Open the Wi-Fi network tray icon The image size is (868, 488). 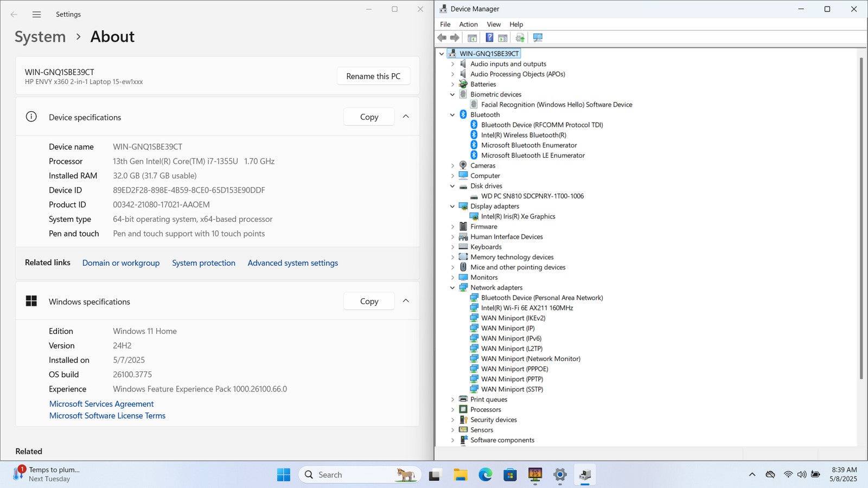click(788, 474)
